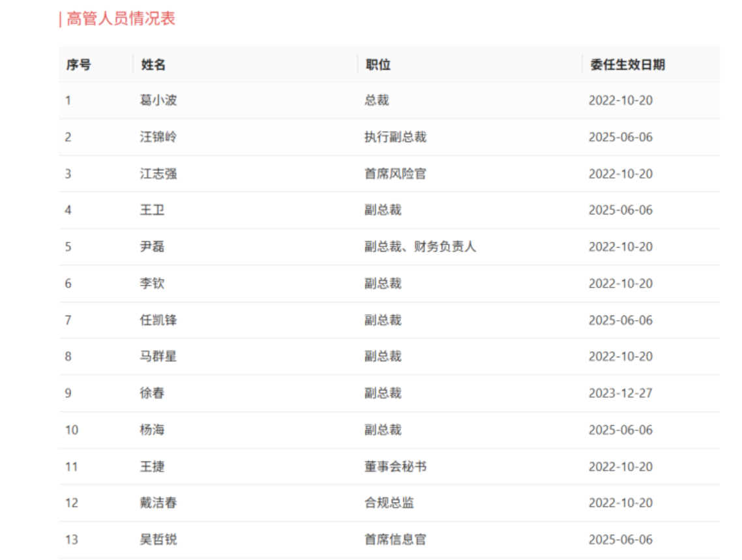This screenshot has height=560, width=742.
Task: Select the name 徐春
Action: tap(153, 393)
